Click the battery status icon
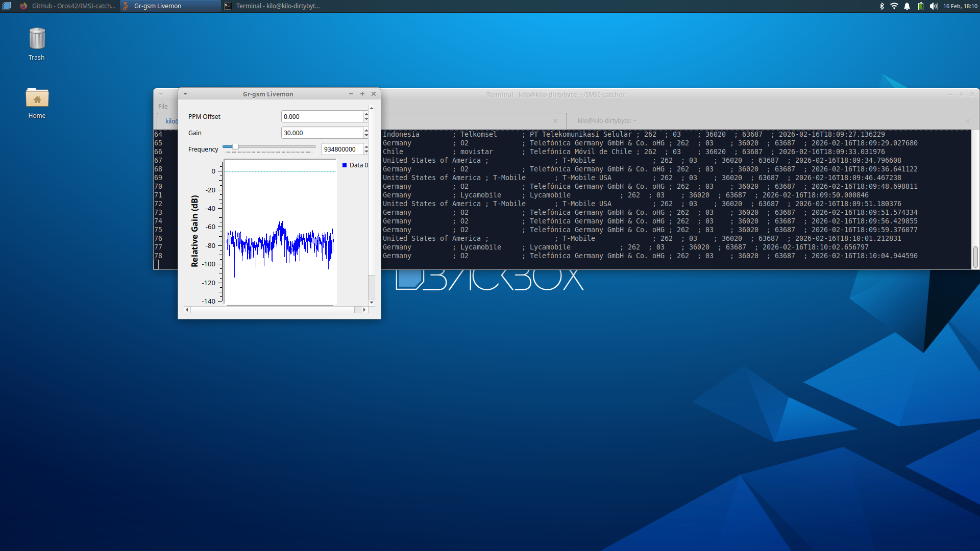The width and height of the screenshot is (980, 551). [921, 6]
